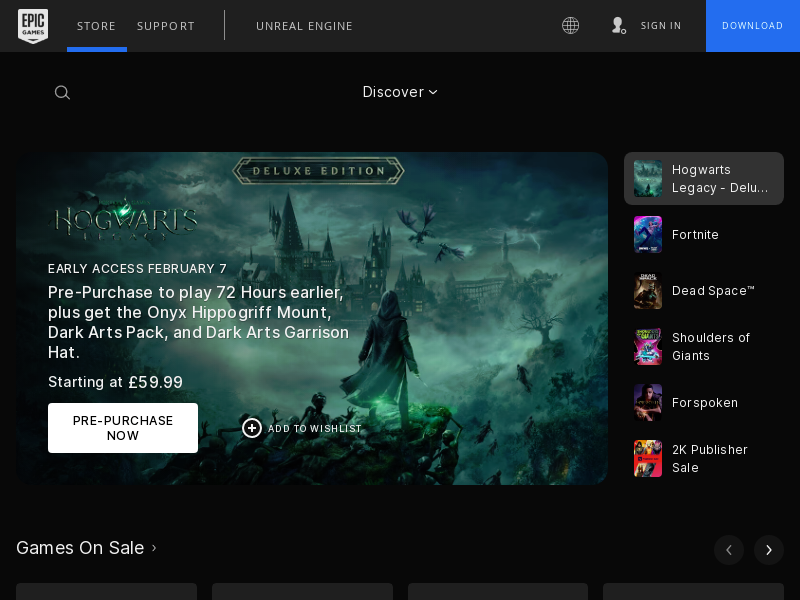Select Dead Space thumbnail image
This screenshot has width=800, height=600.
pyautogui.click(x=648, y=291)
